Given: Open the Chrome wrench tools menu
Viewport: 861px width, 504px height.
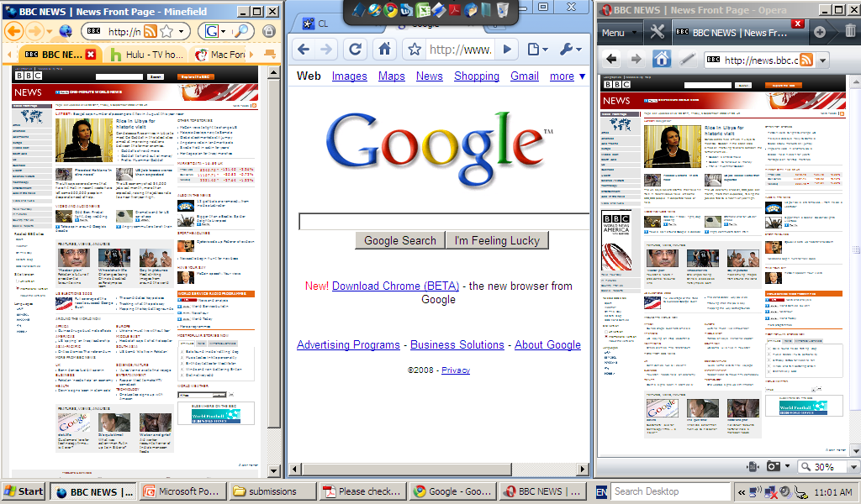Looking at the screenshot, I should click(x=571, y=50).
